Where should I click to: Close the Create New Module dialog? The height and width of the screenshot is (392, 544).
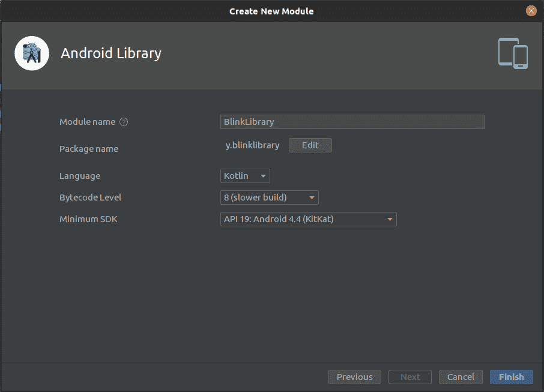coord(531,11)
